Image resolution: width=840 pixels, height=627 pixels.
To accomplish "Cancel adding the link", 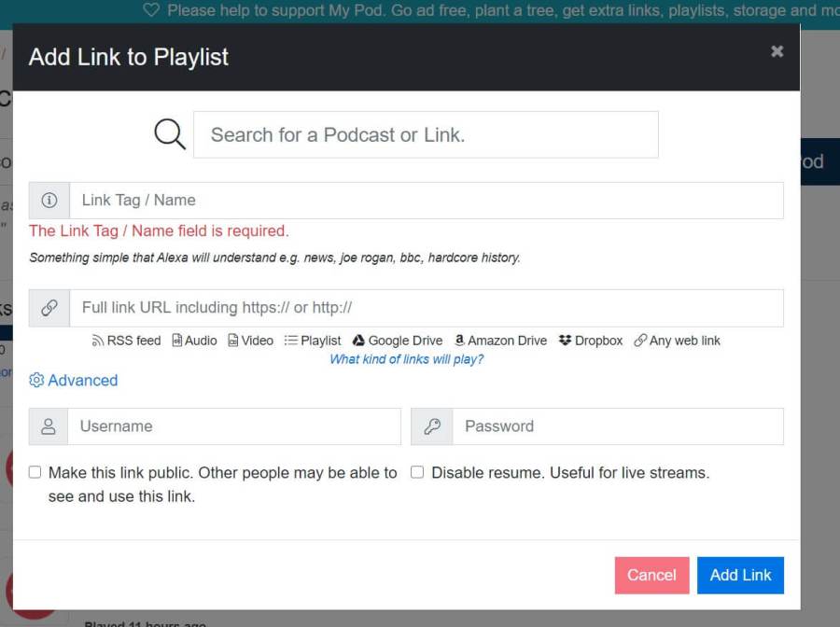I will tap(651, 575).
